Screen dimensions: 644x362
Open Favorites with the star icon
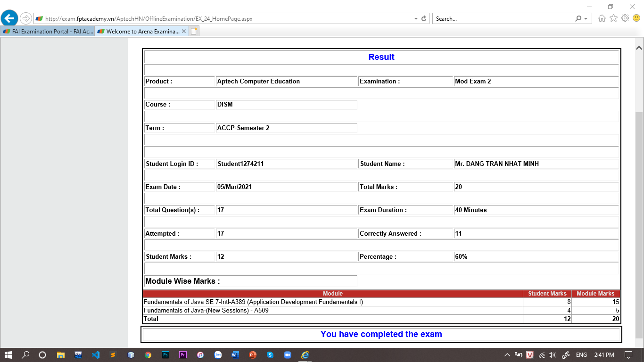pyautogui.click(x=613, y=18)
